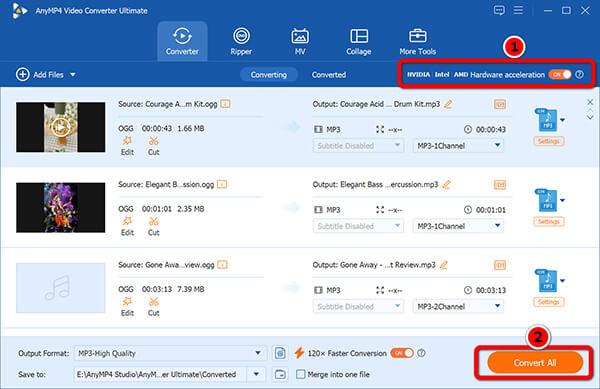Cut the Courage Acid Drum Kit file
Image resolution: width=600 pixels, height=389 pixels.
[153, 146]
